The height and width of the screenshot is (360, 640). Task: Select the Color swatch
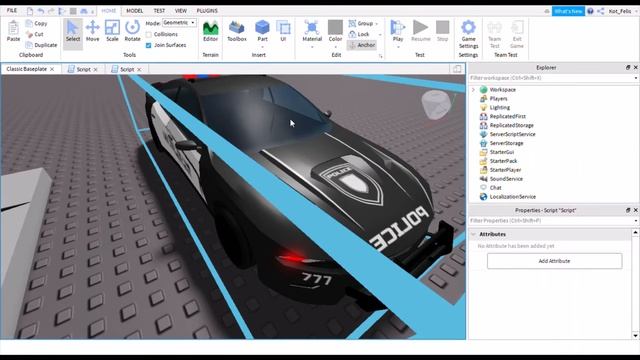(x=335, y=27)
